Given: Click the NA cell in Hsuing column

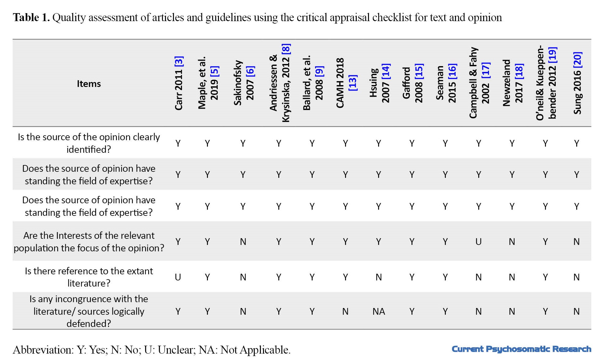Looking at the screenshot, I should pyautogui.click(x=379, y=311).
